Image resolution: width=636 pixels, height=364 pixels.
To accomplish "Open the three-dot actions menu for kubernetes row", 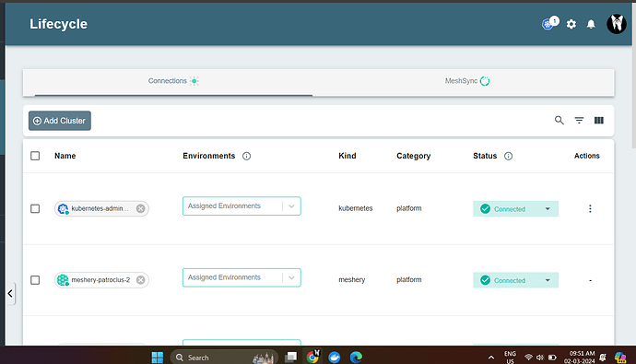I will point(590,209).
